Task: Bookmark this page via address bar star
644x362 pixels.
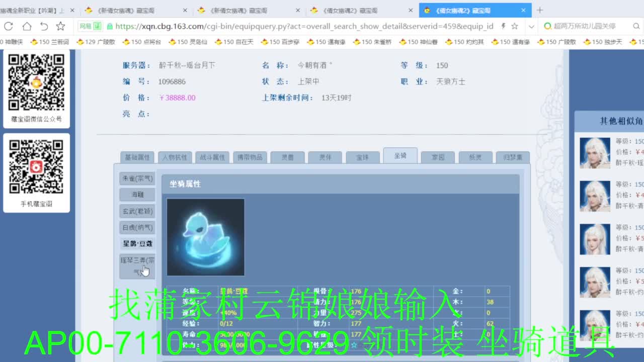Action: tap(515, 26)
